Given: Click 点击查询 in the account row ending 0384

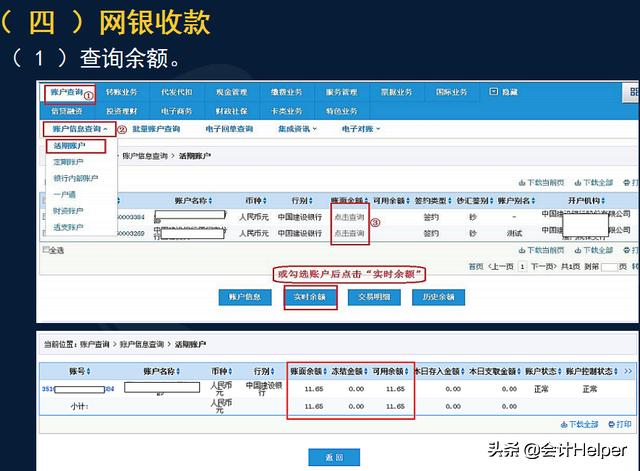Looking at the screenshot, I should click(x=349, y=217).
